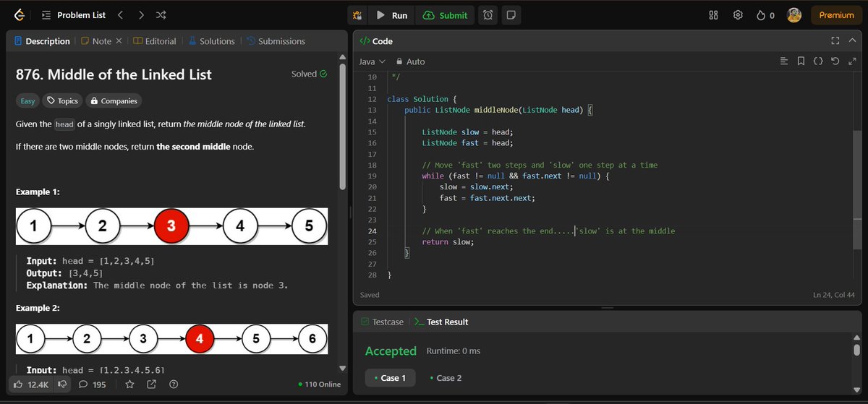868x404 pixels.
Task: Click the bookmark icon in code toolbar
Action: (x=801, y=61)
